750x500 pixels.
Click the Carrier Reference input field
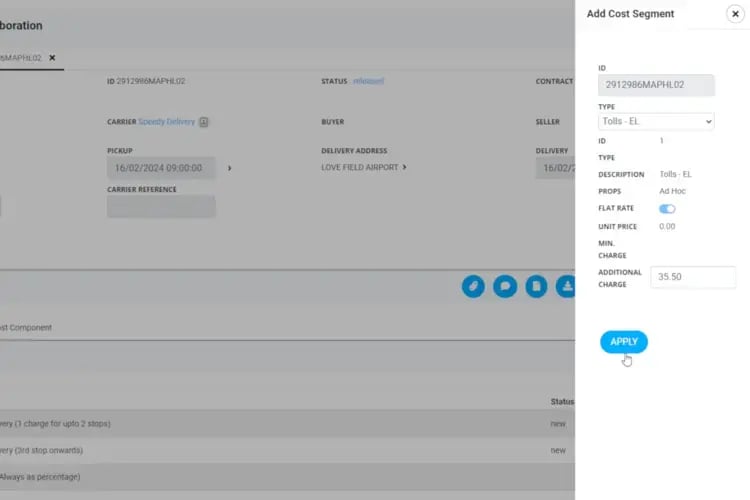point(161,207)
